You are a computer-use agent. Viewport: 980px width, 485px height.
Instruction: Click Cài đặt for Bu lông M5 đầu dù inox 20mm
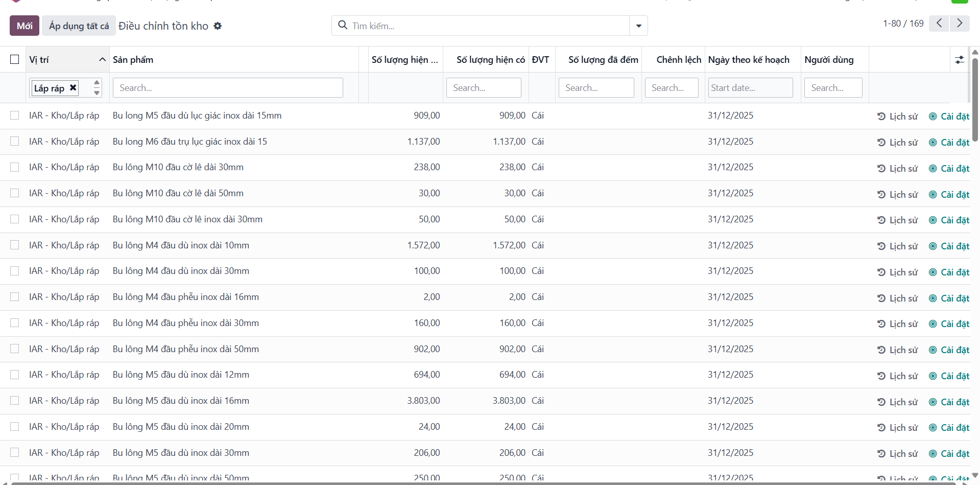(x=949, y=428)
